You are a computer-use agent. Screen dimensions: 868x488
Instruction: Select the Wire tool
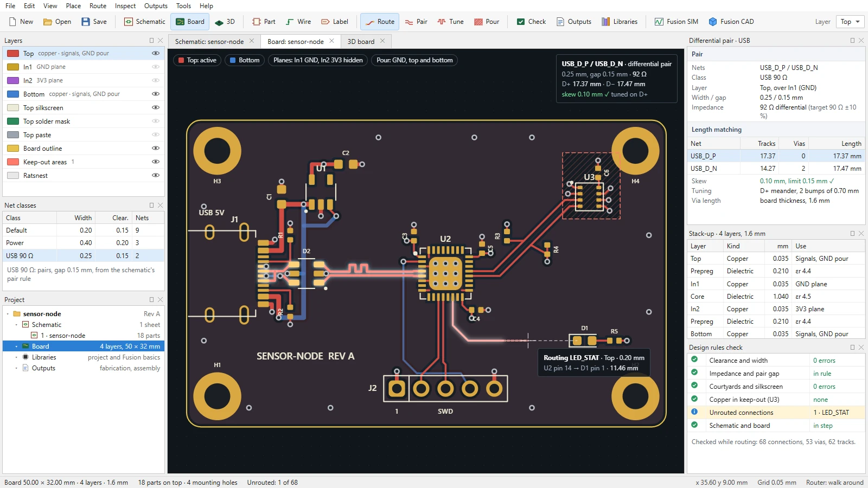click(298, 22)
